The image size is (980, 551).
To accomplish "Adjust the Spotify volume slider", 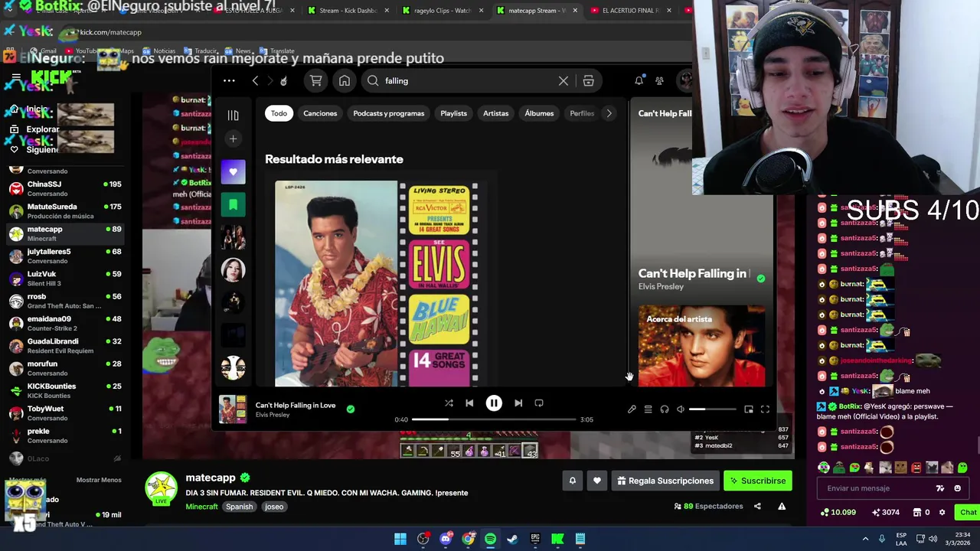I will [x=712, y=409].
